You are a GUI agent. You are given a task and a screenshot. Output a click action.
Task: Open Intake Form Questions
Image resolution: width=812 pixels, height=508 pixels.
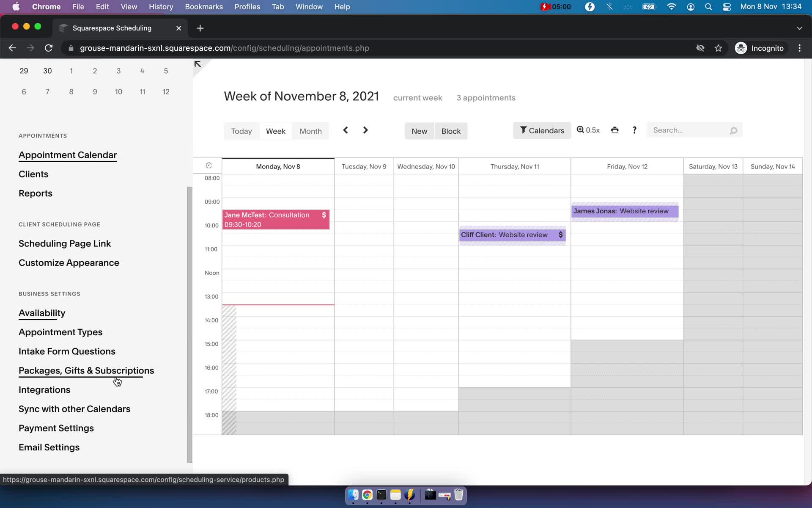pyautogui.click(x=67, y=351)
